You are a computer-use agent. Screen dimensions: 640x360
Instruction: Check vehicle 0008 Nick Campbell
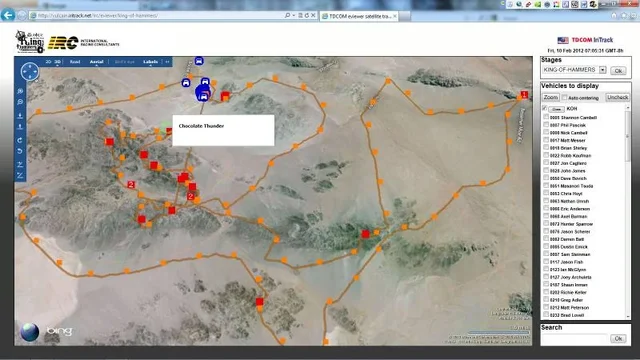coord(546,132)
